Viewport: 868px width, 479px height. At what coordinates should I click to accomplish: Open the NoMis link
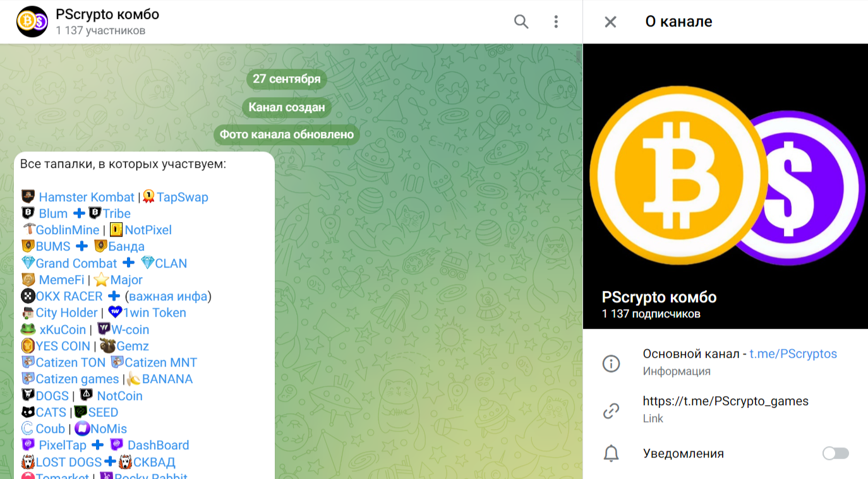tap(109, 429)
